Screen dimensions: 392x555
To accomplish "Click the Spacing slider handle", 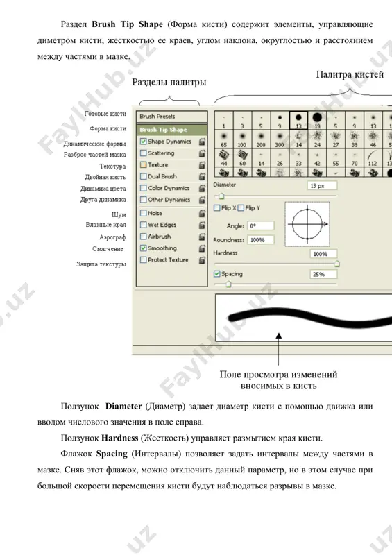I will pos(228,284).
